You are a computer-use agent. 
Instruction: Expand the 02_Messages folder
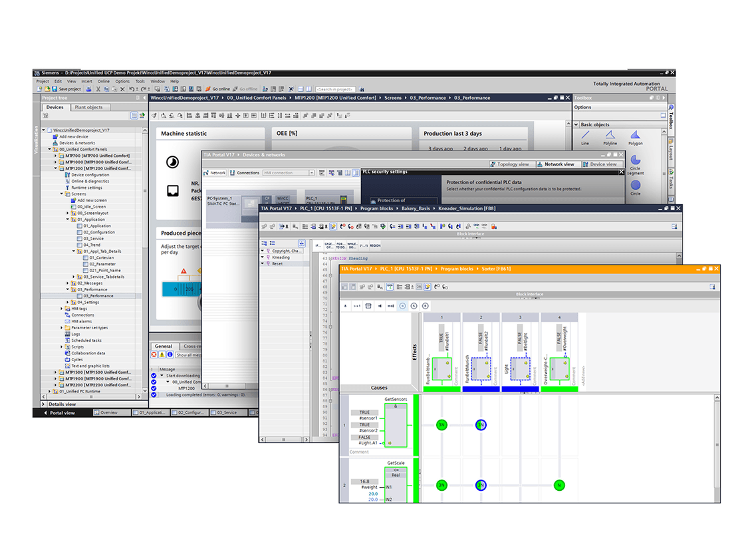(68, 283)
